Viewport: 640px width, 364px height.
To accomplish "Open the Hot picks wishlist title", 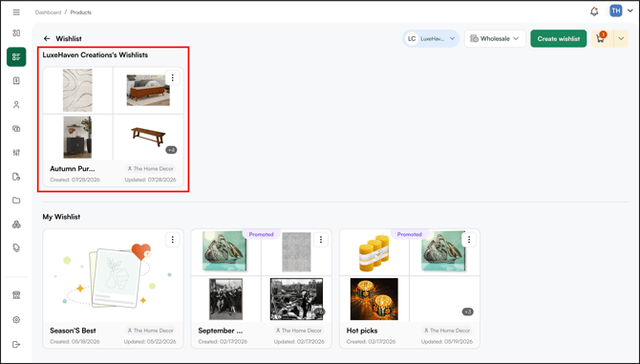I will pos(362,331).
